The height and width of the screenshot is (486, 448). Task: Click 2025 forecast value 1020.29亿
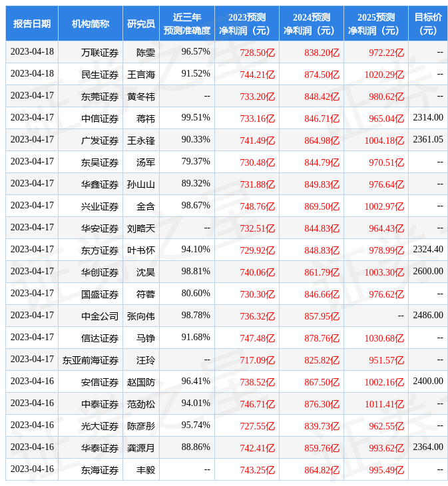coord(385,75)
